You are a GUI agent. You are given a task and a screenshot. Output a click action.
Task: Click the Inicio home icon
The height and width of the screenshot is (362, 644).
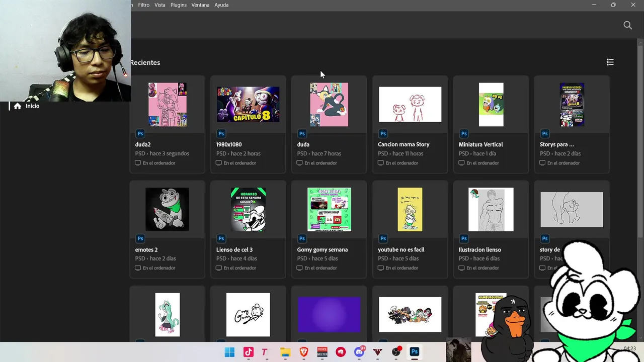[x=18, y=106]
